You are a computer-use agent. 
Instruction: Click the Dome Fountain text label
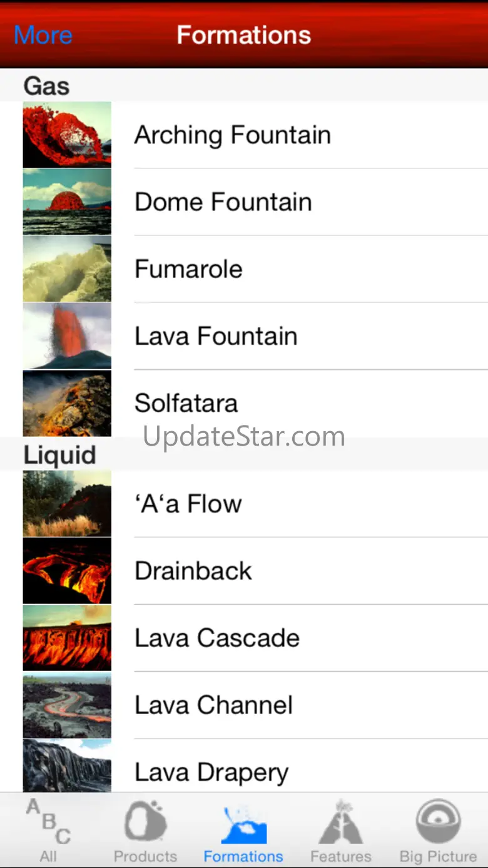click(x=223, y=202)
